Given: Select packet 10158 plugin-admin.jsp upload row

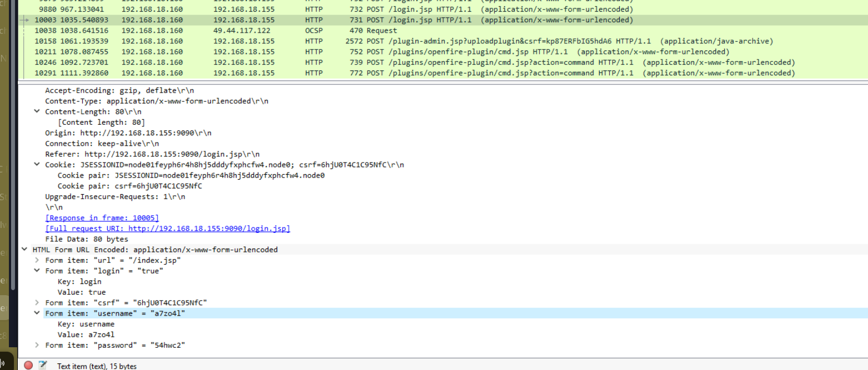Looking at the screenshot, I should pyautogui.click(x=389, y=41).
